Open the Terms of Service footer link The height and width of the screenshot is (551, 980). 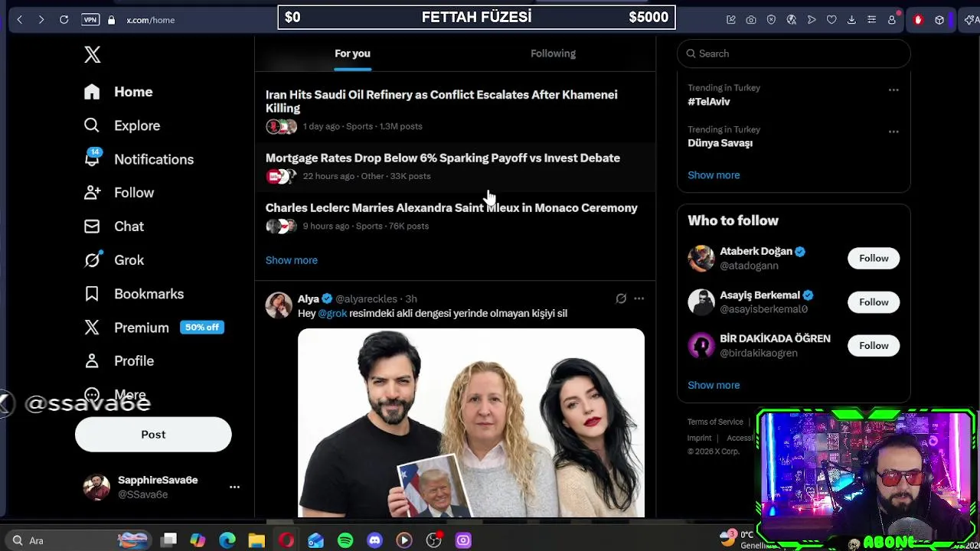click(x=715, y=422)
